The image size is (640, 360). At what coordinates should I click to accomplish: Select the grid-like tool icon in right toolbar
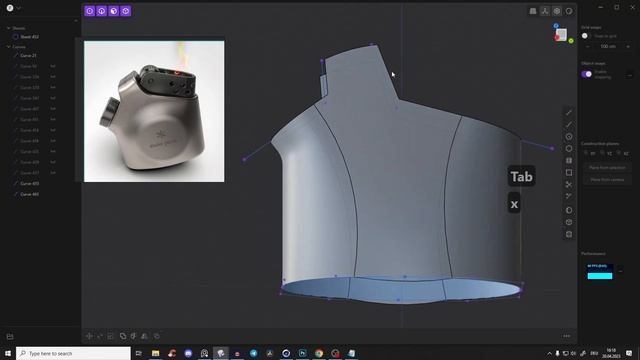pos(569,160)
